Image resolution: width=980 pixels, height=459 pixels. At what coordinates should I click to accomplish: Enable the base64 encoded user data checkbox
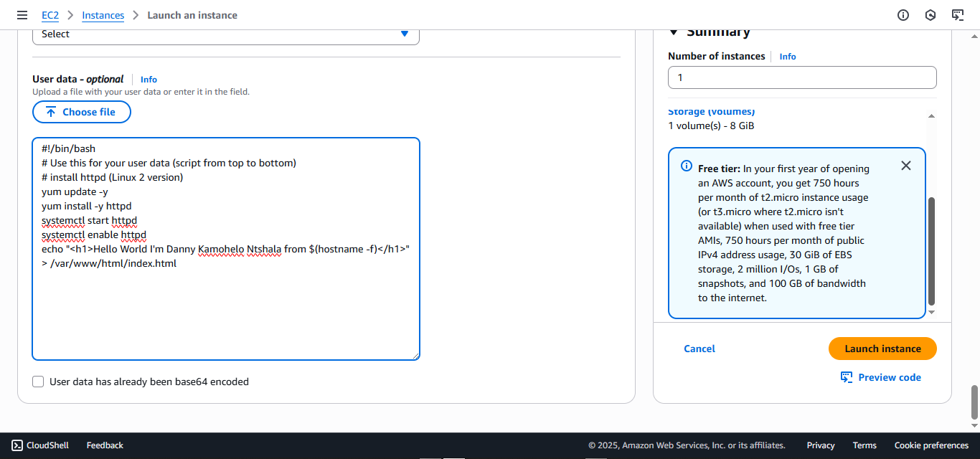pos(38,382)
